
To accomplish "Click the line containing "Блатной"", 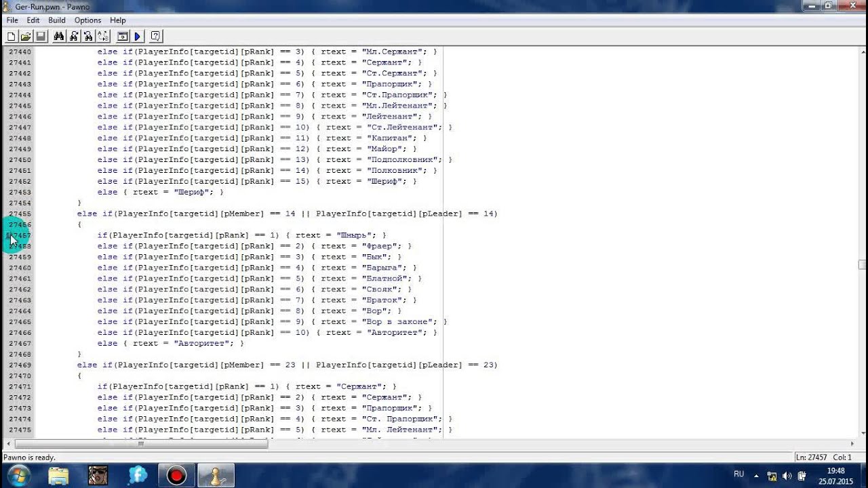I will click(259, 279).
